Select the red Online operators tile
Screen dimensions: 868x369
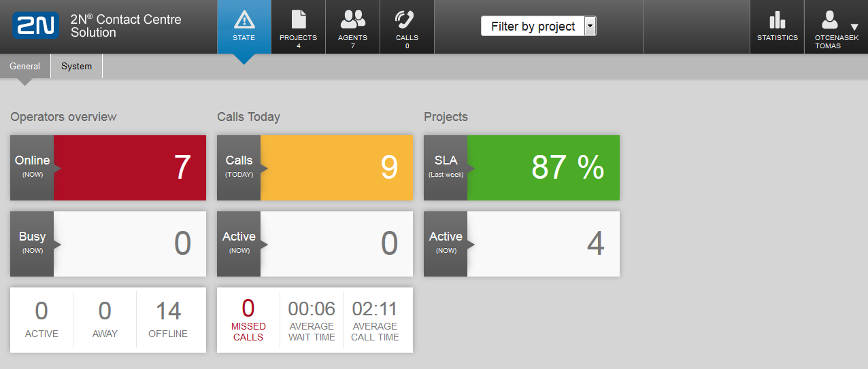[x=108, y=168]
